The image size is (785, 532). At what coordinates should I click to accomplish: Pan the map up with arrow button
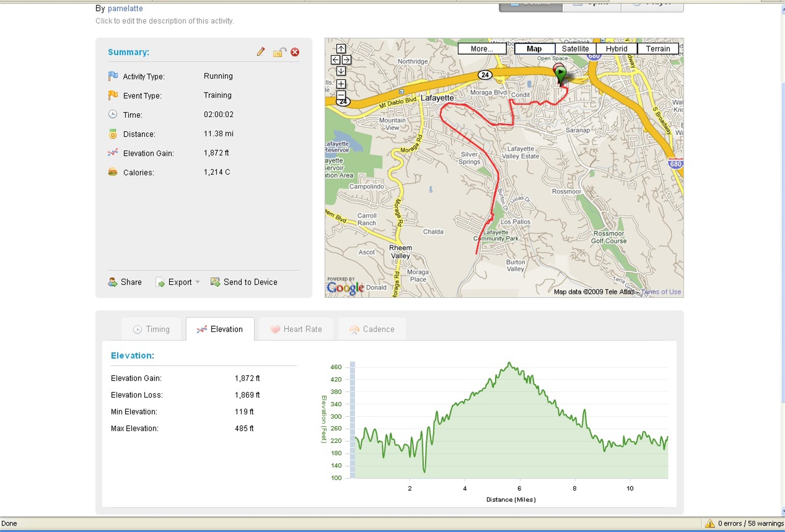(341, 49)
